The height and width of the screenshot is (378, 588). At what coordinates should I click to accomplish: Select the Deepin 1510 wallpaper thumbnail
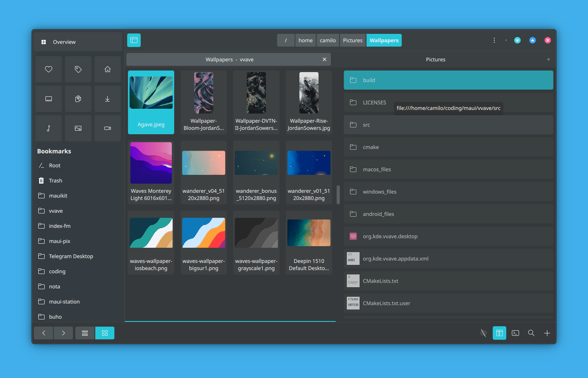tap(309, 242)
